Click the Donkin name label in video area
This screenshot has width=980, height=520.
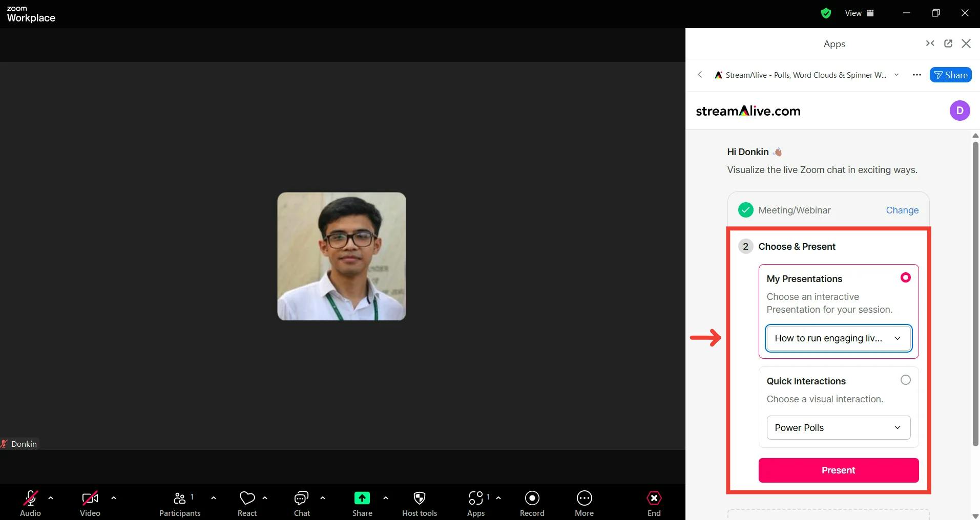(24, 444)
